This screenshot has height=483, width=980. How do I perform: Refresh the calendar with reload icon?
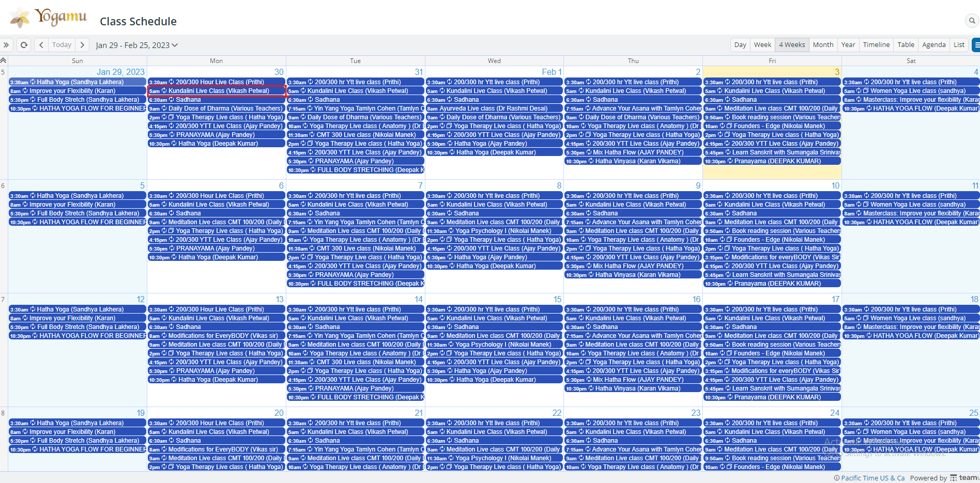[24, 45]
